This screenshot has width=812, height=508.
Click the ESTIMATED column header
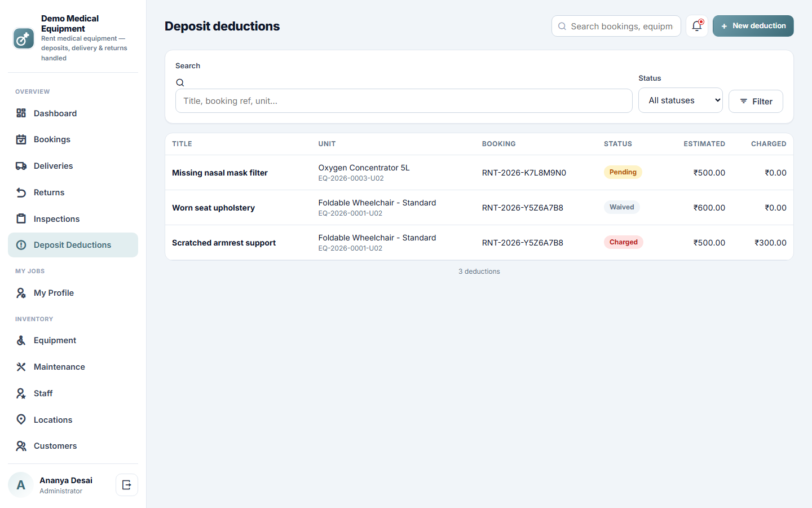[704, 144]
